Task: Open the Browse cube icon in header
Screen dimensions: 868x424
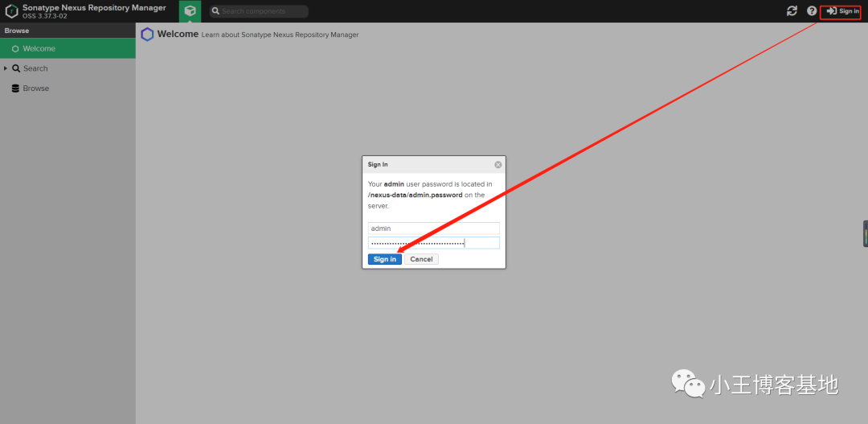Action: pos(190,11)
